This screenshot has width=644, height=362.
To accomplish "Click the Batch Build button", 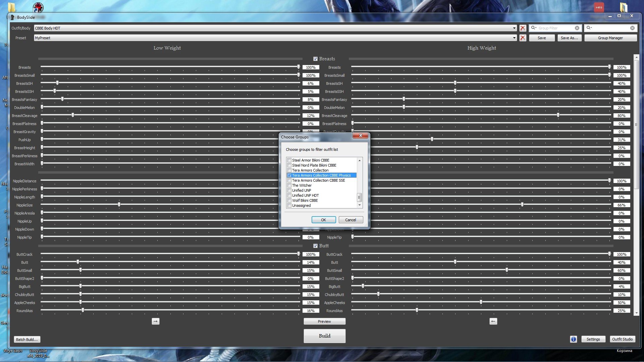I will (27, 339).
